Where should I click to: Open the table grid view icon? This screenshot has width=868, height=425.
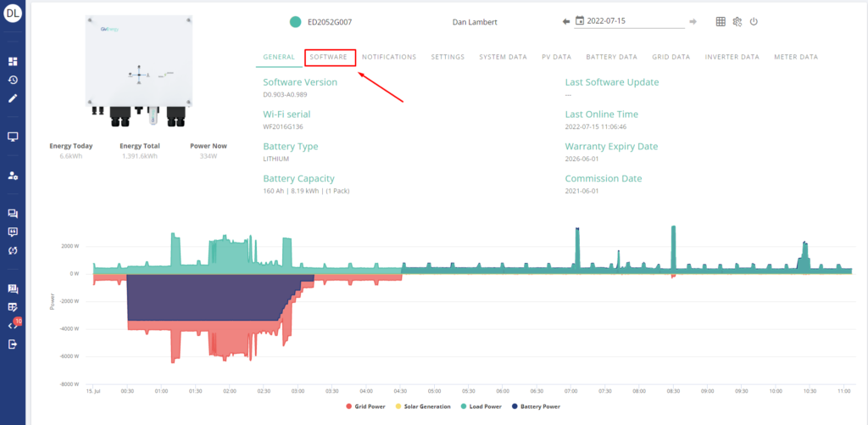tap(721, 22)
